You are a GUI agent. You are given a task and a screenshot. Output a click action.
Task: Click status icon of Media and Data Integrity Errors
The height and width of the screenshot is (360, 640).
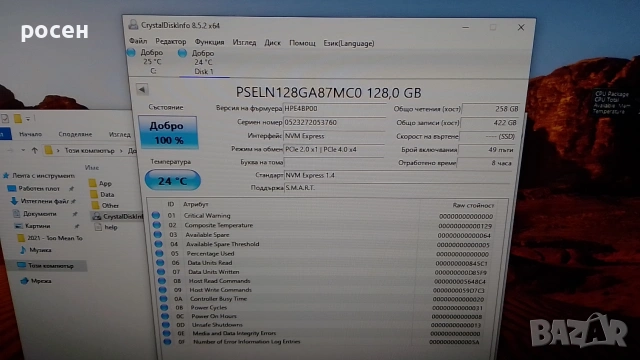(x=167, y=333)
